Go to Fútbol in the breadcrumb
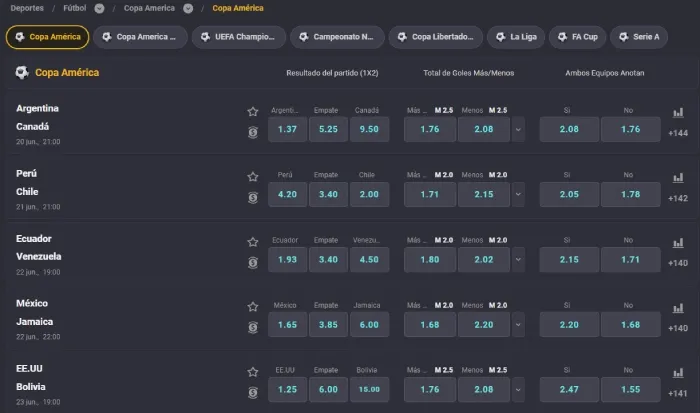Screen dimensions: 700x413 click(x=75, y=8)
